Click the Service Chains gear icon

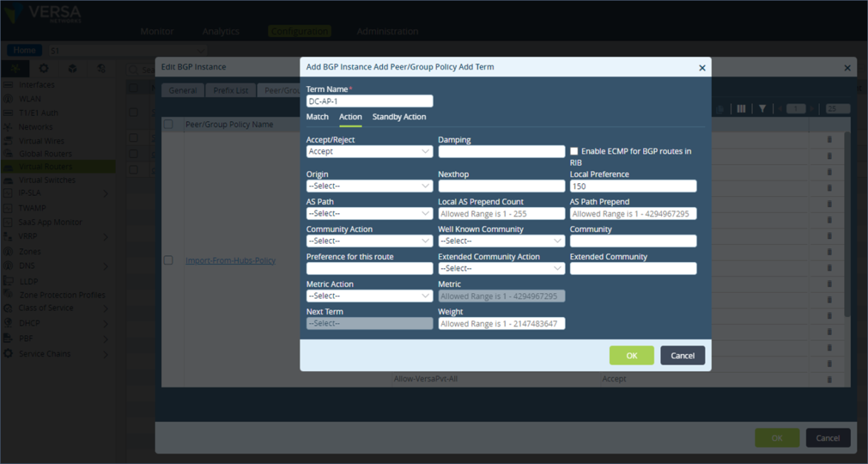click(8, 354)
